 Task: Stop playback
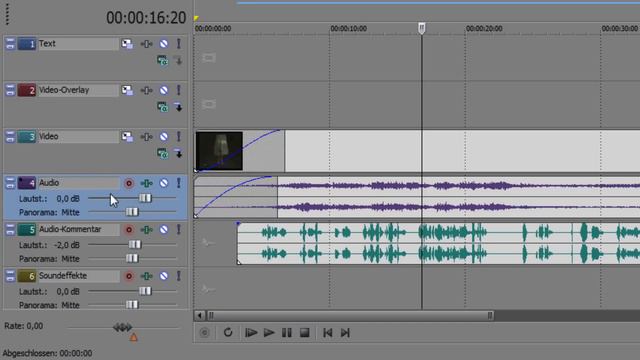pyautogui.click(x=304, y=333)
